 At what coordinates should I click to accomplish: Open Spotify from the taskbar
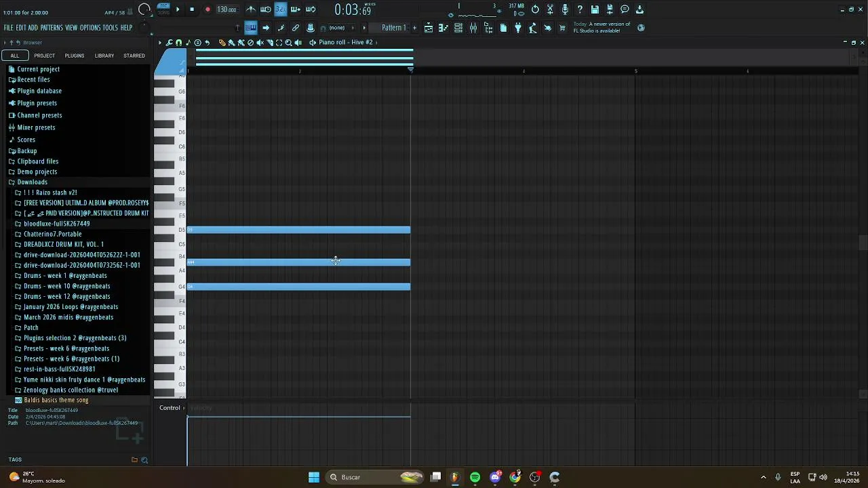475,477
